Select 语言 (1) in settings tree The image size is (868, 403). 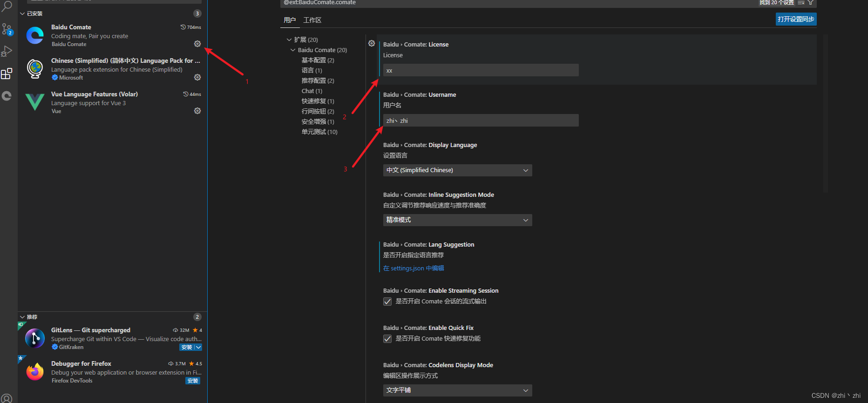[312, 70]
